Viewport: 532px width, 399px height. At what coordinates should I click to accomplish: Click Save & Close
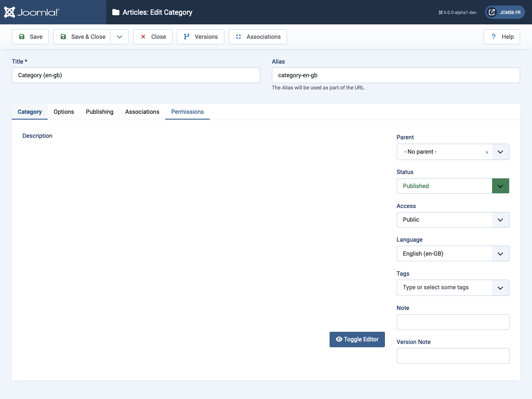82,37
